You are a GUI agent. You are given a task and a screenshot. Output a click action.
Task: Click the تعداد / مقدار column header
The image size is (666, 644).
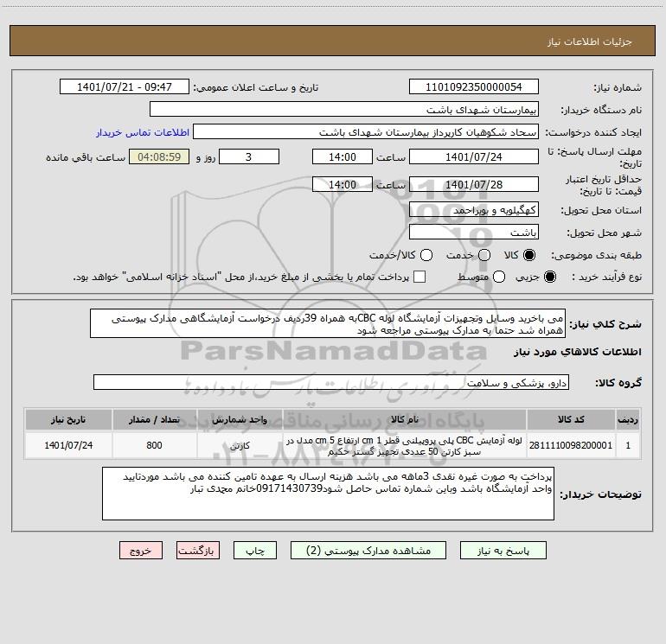pos(154,419)
